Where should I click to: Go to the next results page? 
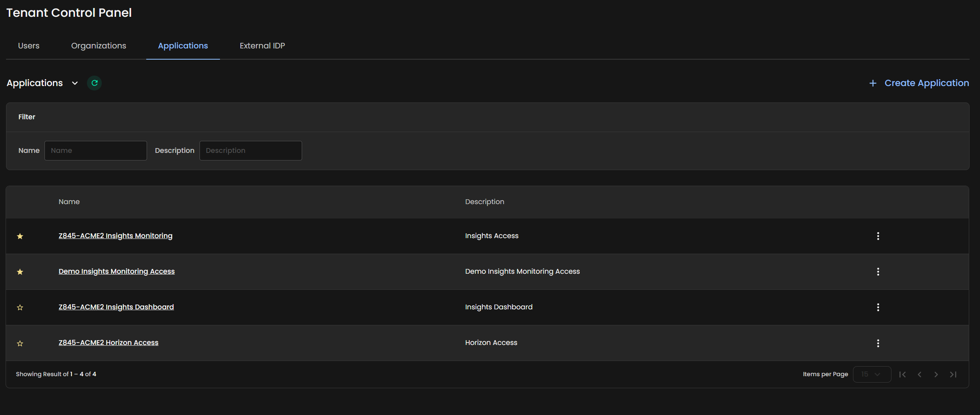[936, 374]
